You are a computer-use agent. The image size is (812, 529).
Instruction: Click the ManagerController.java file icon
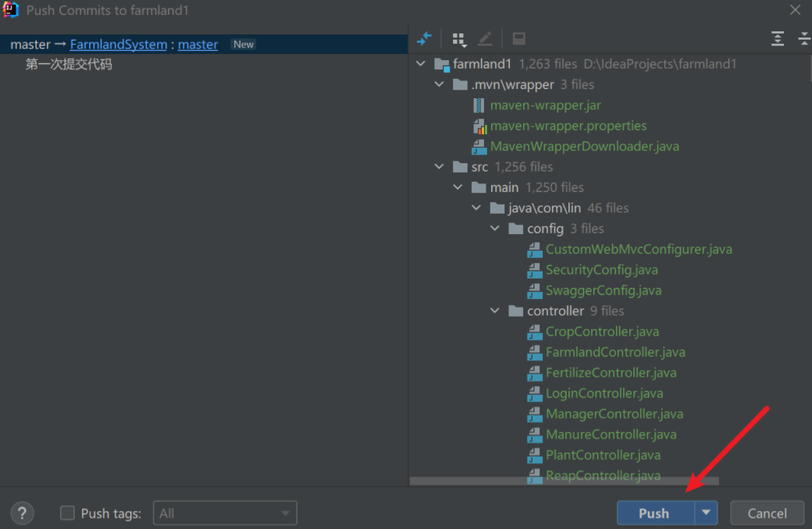pos(534,414)
